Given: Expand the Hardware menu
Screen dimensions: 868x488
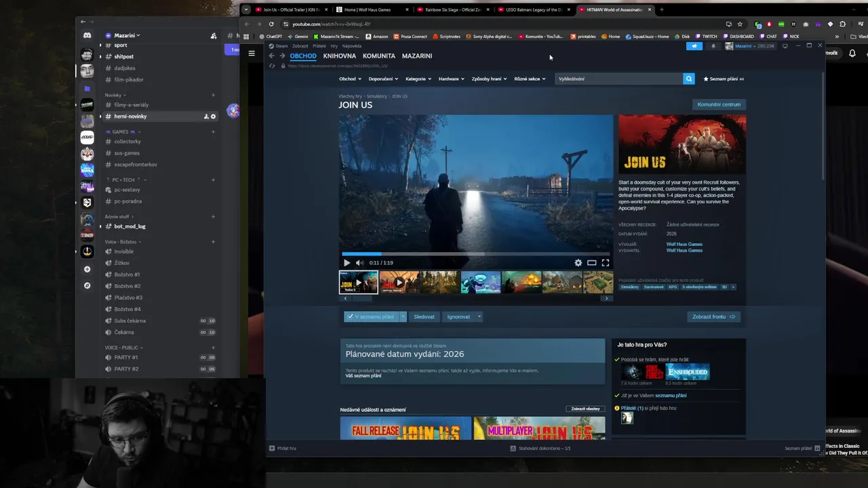Looking at the screenshot, I should coord(452,79).
